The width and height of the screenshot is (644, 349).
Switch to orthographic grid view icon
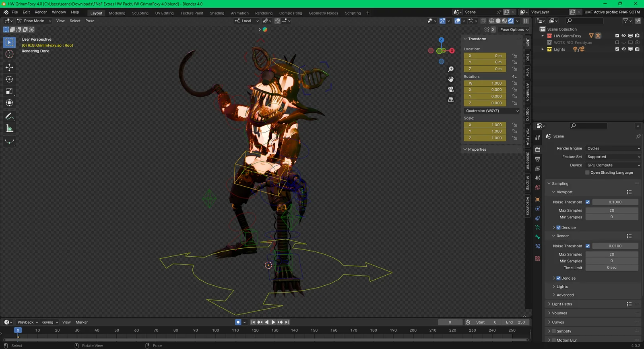(451, 100)
